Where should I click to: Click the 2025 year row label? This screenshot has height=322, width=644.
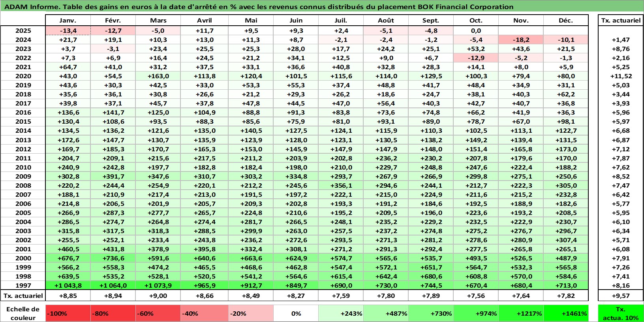point(23,31)
